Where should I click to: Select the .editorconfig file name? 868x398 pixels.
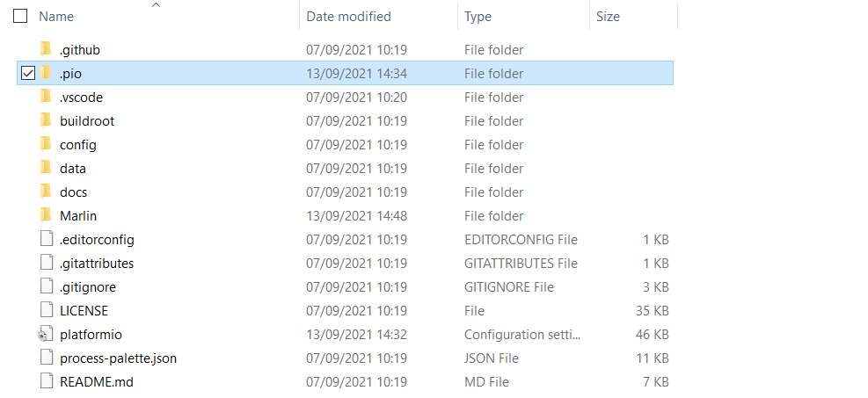97,240
